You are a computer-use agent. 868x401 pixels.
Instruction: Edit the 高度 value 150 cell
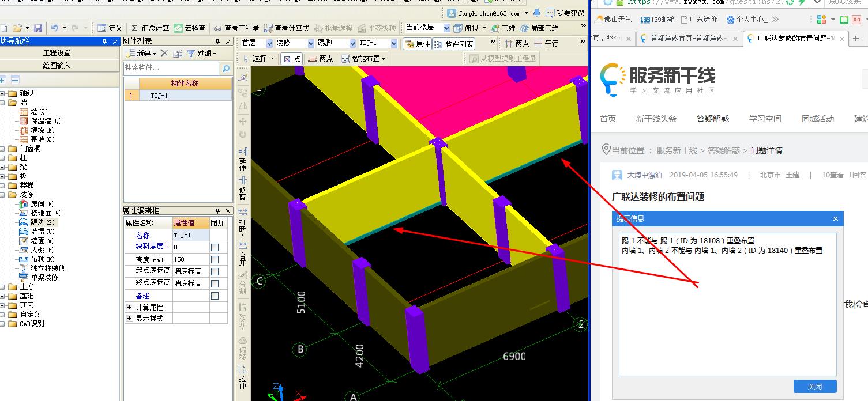coord(190,259)
